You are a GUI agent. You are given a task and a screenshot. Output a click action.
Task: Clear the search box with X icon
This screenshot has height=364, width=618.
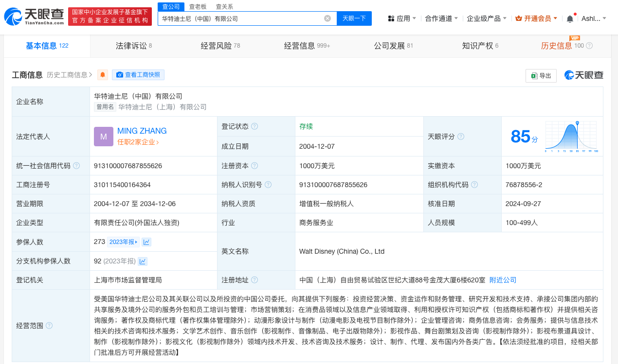[x=327, y=18]
